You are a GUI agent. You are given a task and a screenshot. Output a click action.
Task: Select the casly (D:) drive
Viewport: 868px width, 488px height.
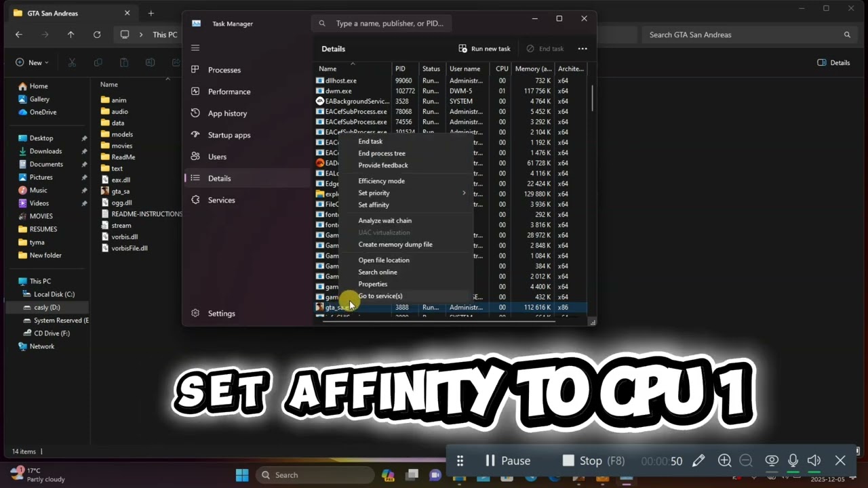click(x=47, y=307)
